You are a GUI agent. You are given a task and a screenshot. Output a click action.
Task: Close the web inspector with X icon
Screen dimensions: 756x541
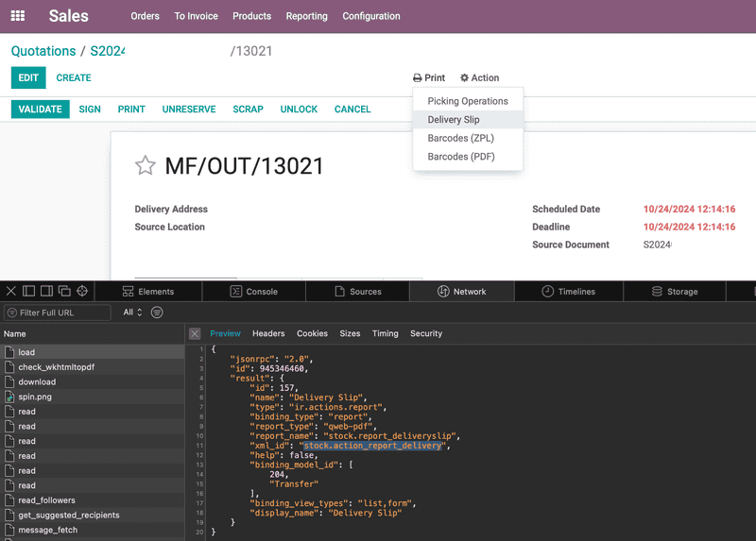[x=11, y=291]
